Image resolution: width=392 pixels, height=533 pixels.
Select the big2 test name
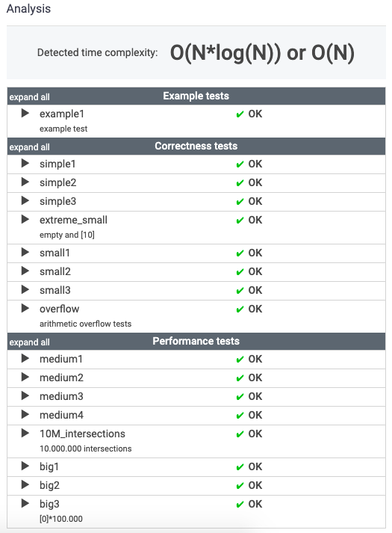pyautogui.click(x=49, y=485)
